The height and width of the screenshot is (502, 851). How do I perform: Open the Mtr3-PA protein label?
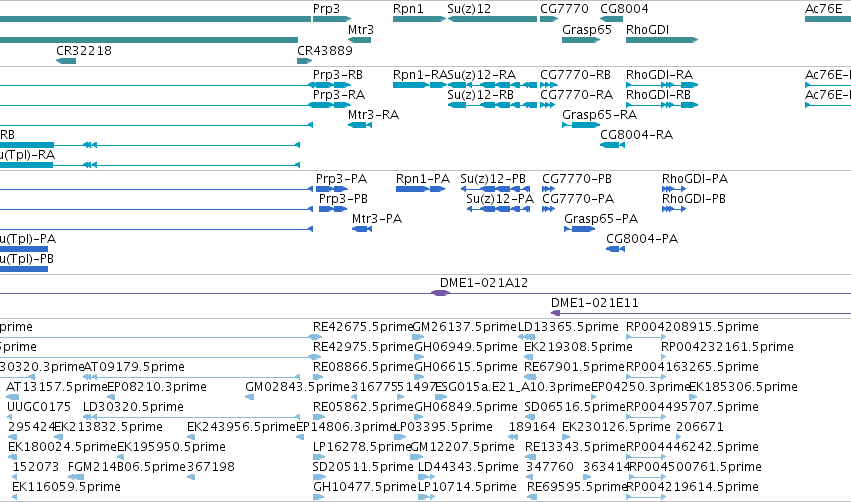(377, 219)
